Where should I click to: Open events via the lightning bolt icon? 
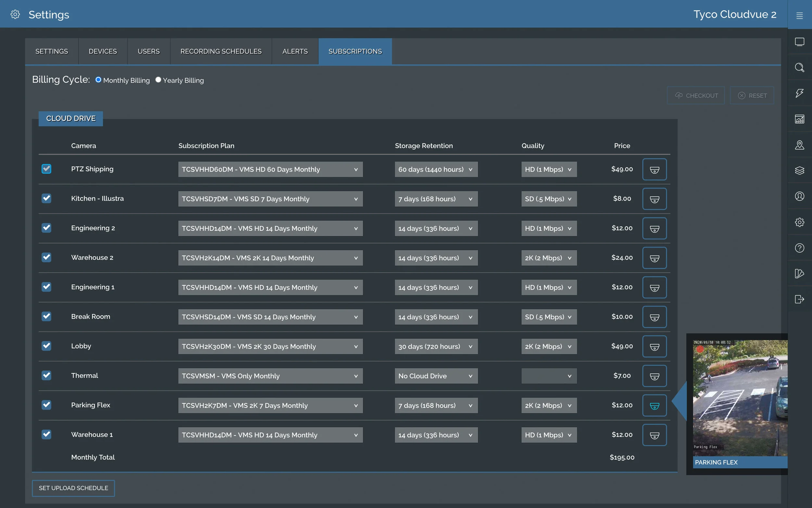(800, 93)
